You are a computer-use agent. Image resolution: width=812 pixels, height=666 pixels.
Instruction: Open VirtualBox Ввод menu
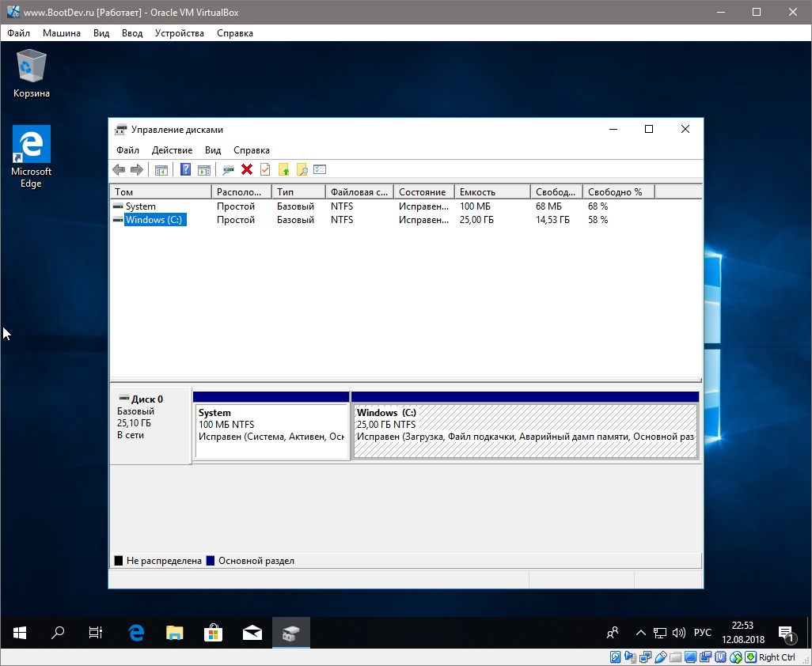(132, 33)
